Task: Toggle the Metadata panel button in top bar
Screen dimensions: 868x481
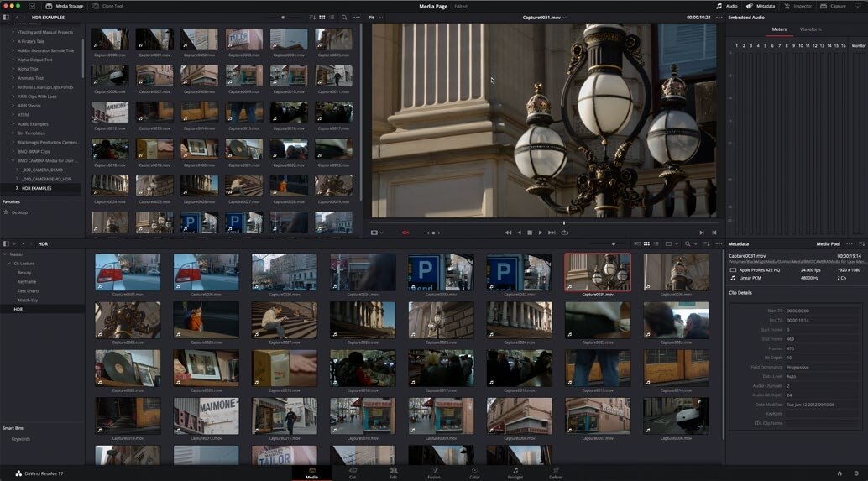Action: [x=760, y=6]
